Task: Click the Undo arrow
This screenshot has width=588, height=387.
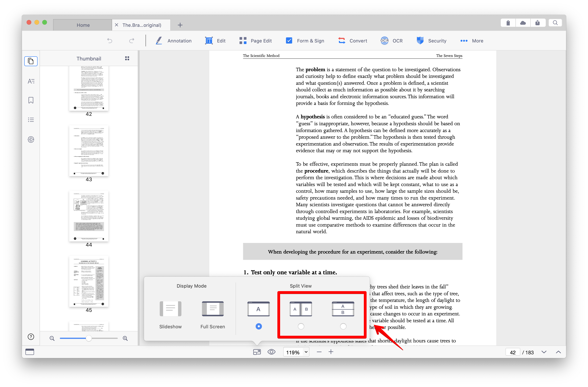Action: (x=110, y=40)
